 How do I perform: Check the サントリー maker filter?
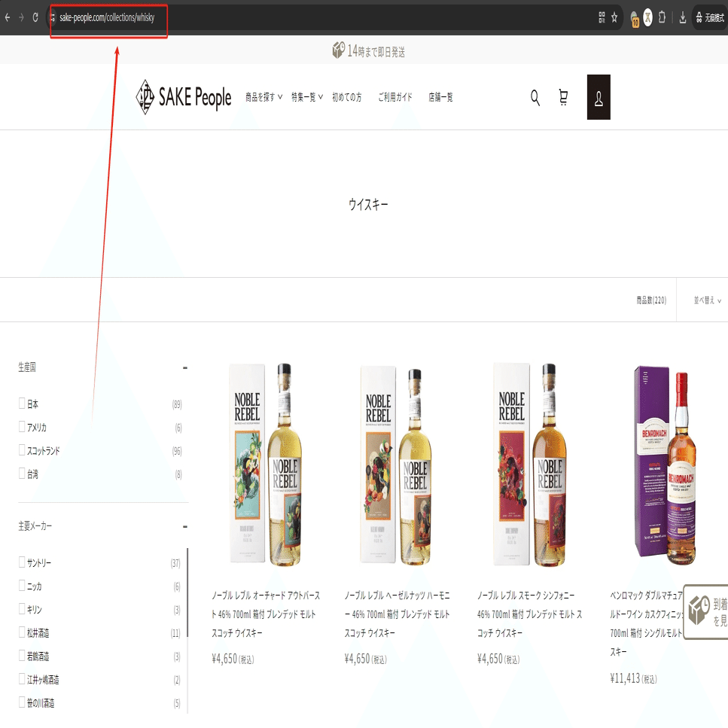(22, 562)
